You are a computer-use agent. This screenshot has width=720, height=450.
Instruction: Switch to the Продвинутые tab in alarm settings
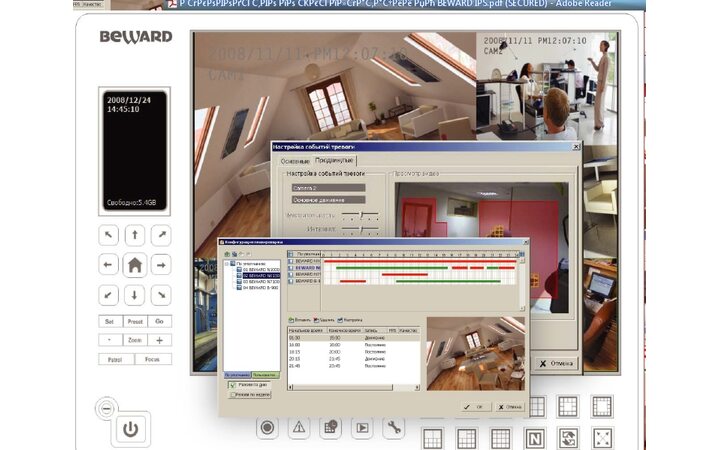pos(334,160)
